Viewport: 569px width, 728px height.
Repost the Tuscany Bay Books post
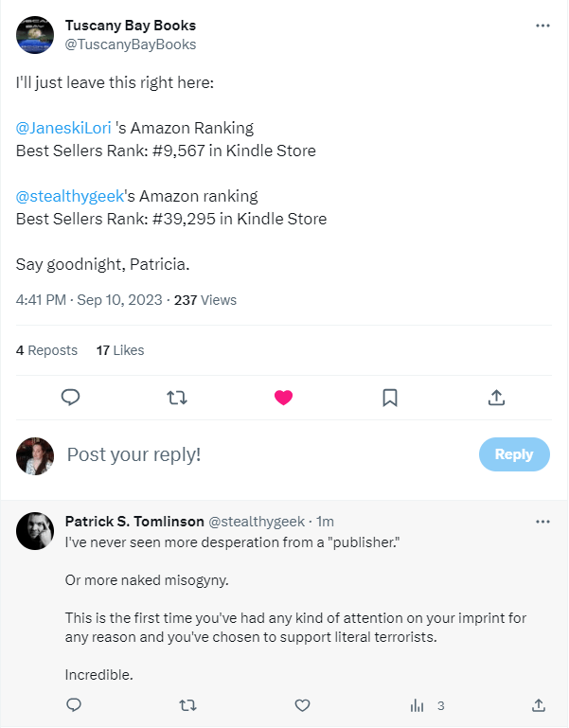(x=176, y=399)
